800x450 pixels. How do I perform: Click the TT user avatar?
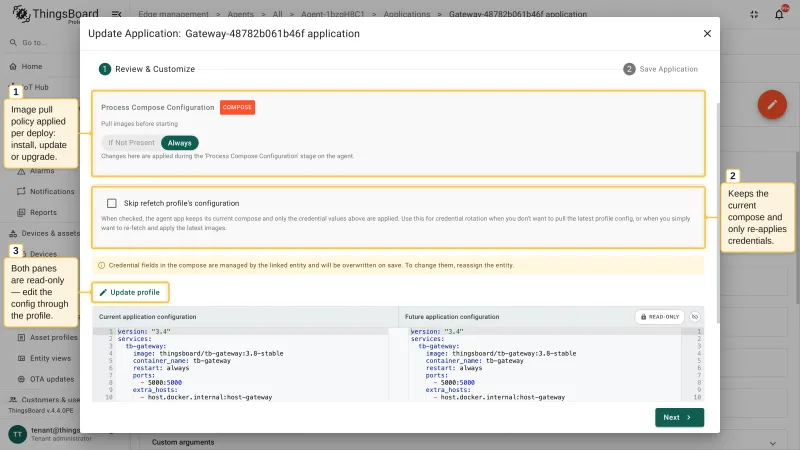pyautogui.click(x=17, y=434)
